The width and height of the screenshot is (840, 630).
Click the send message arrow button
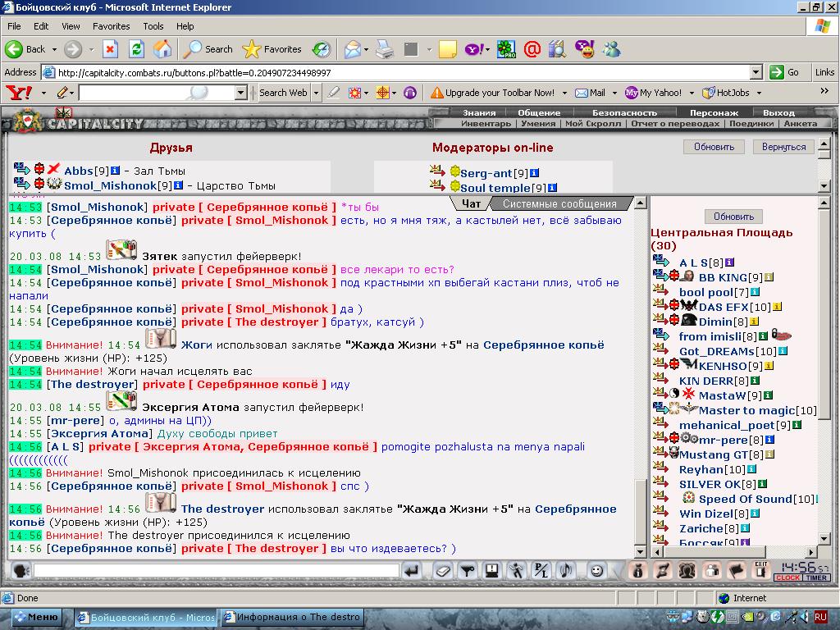point(412,571)
